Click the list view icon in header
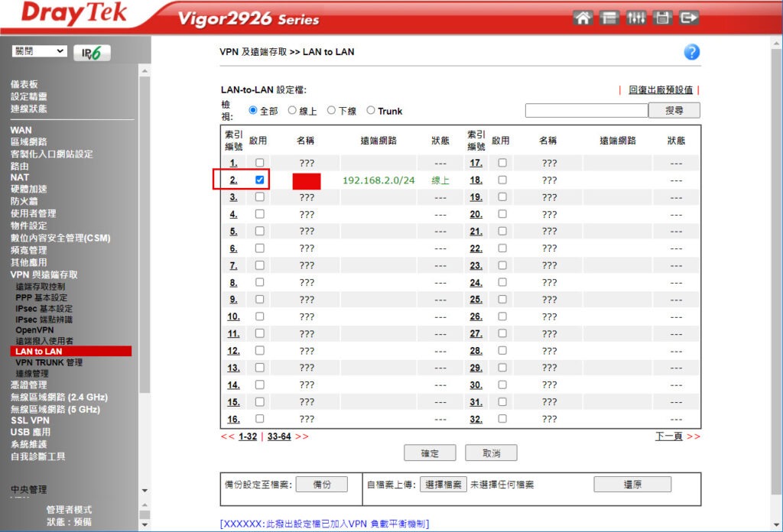 [x=609, y=18]
